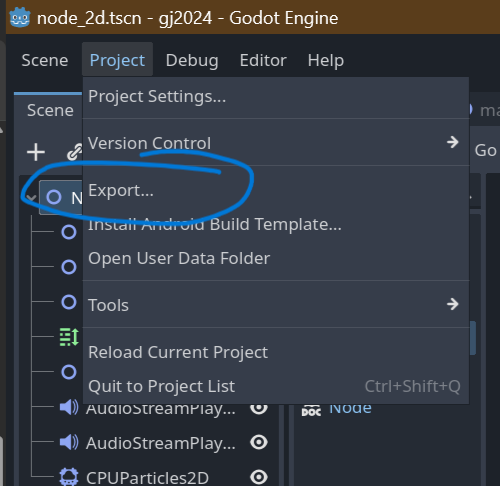500x486 pixels.
Task: Toggle visibility of the first AudioStreamPlayer node
Action: (x=259, y=409)
